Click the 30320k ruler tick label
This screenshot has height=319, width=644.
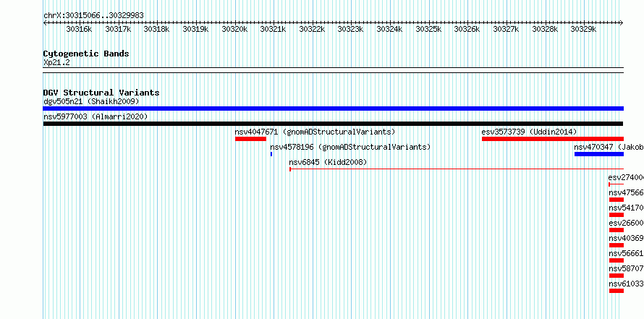(234, 29)
